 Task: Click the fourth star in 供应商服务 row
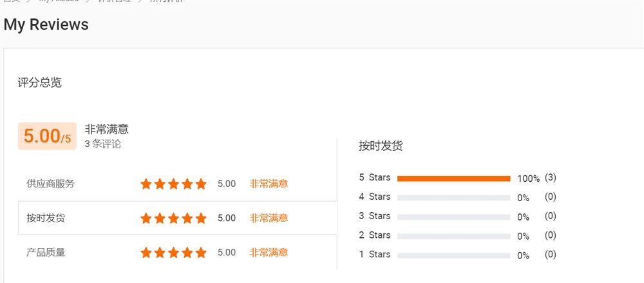point(187,184)
